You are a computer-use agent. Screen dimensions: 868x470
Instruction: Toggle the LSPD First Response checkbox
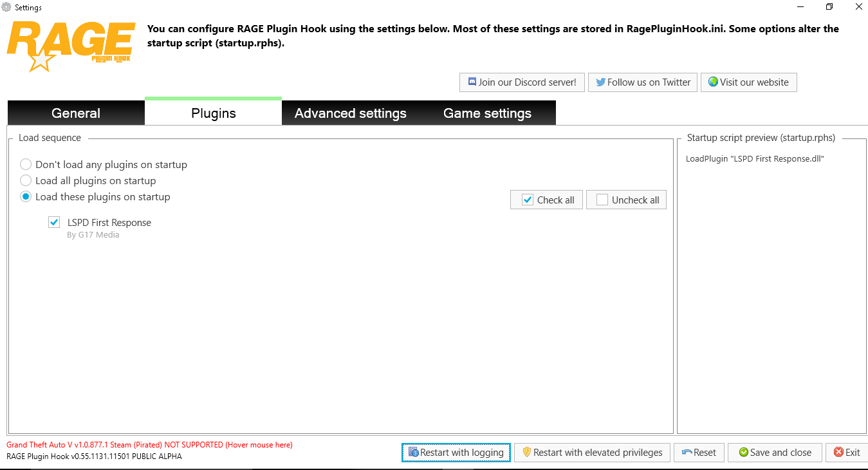point(54,222)
